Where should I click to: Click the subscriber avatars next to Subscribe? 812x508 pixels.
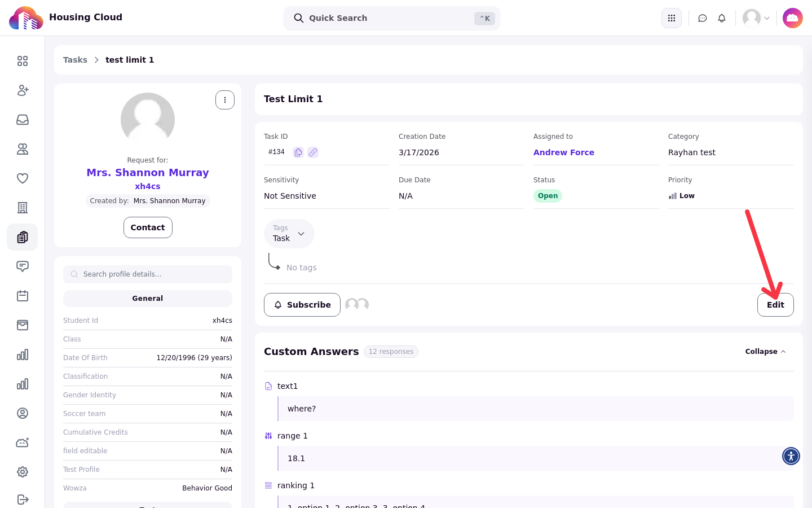(357, 305)
